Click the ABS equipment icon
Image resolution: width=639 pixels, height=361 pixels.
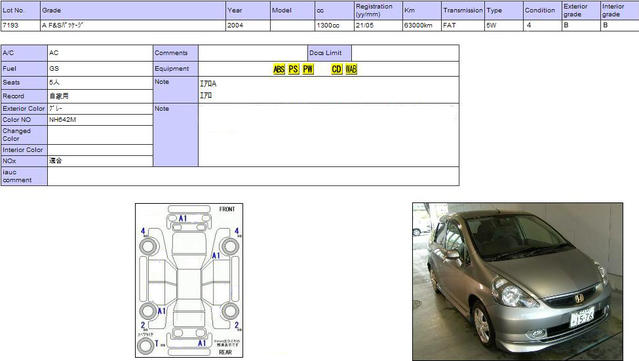coord(279,69)
